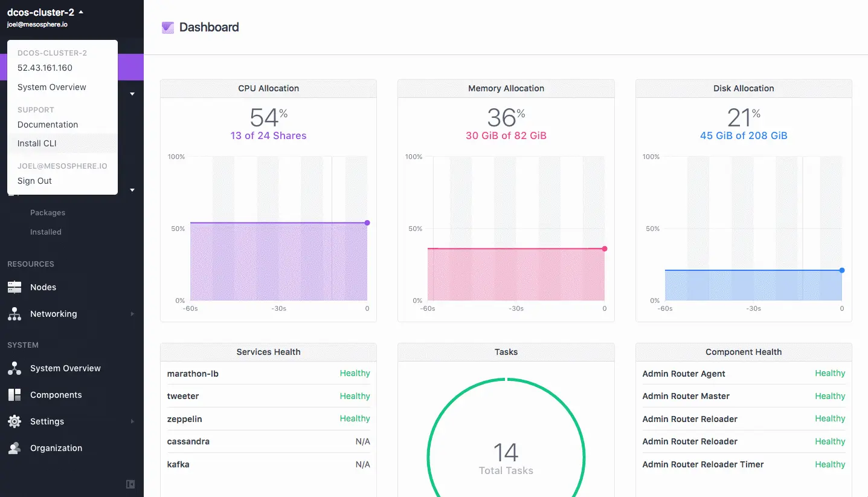
Task: Click cassandra's N/A status
Action: point(362,441)
